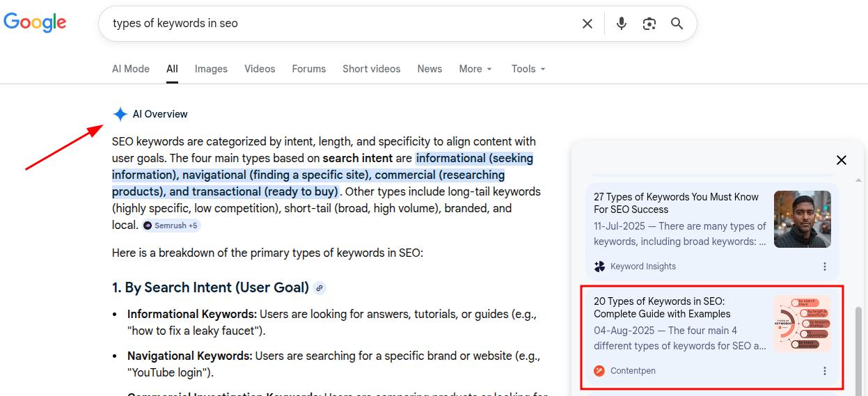868x396 pixels.
Task: Submit search with the magnifier icon
Action: coord(677,24)
